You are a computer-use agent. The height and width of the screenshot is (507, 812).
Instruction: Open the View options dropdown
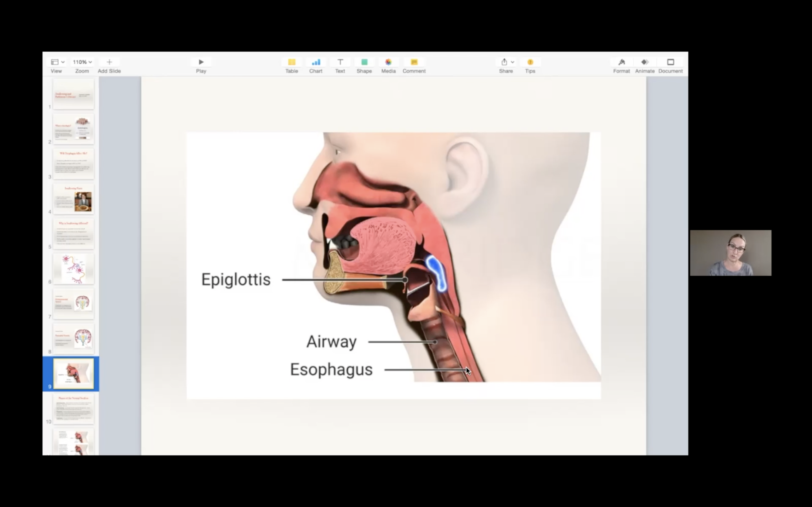pyautogui.click(x=57, y=62)
